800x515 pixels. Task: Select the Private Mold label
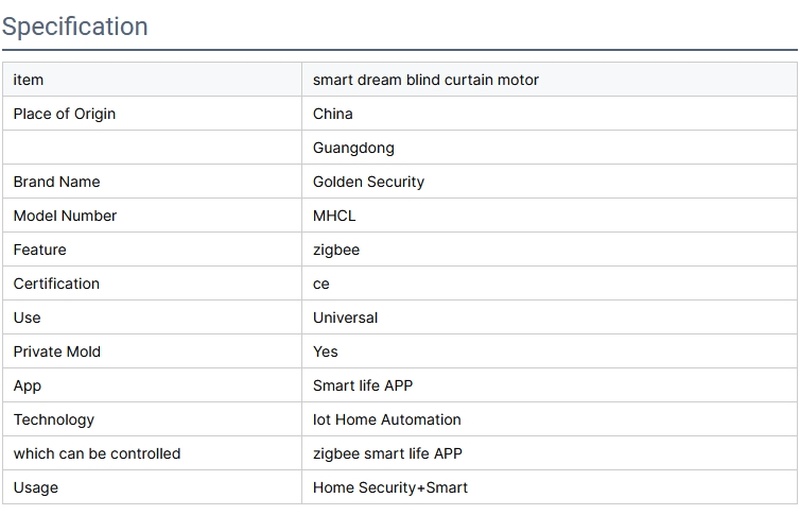click(x=57, y=352)
